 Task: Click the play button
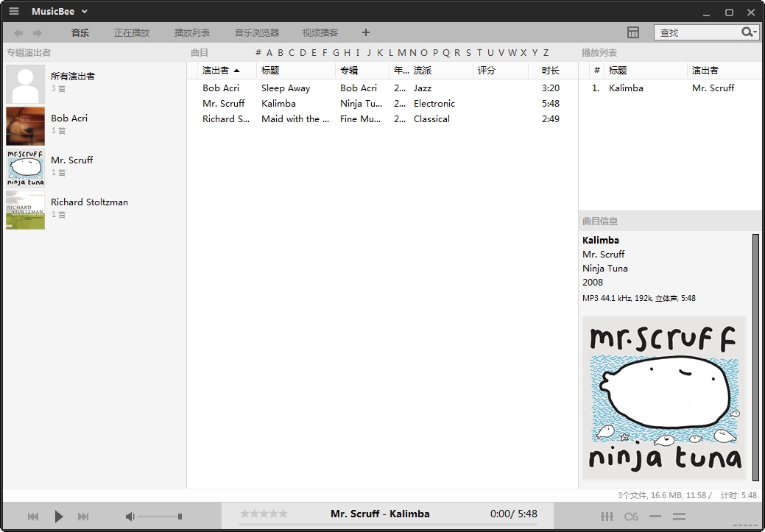(59, 517)
